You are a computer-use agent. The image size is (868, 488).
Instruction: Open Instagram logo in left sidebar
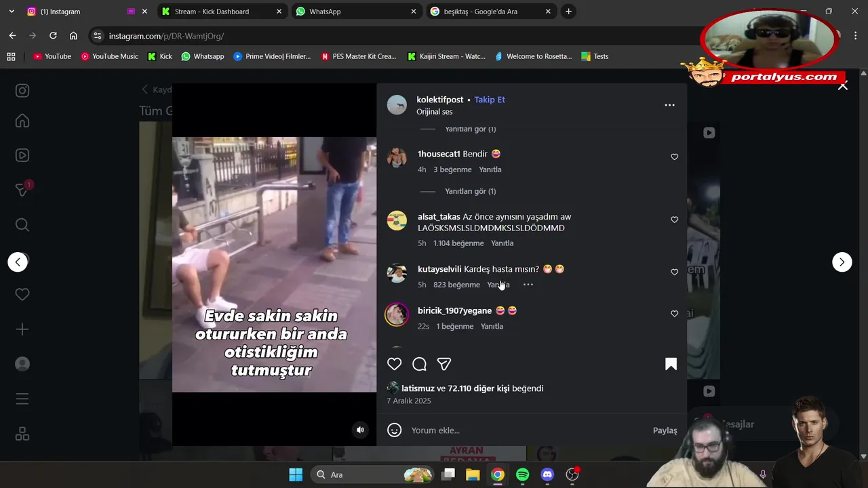click(22, 90)
